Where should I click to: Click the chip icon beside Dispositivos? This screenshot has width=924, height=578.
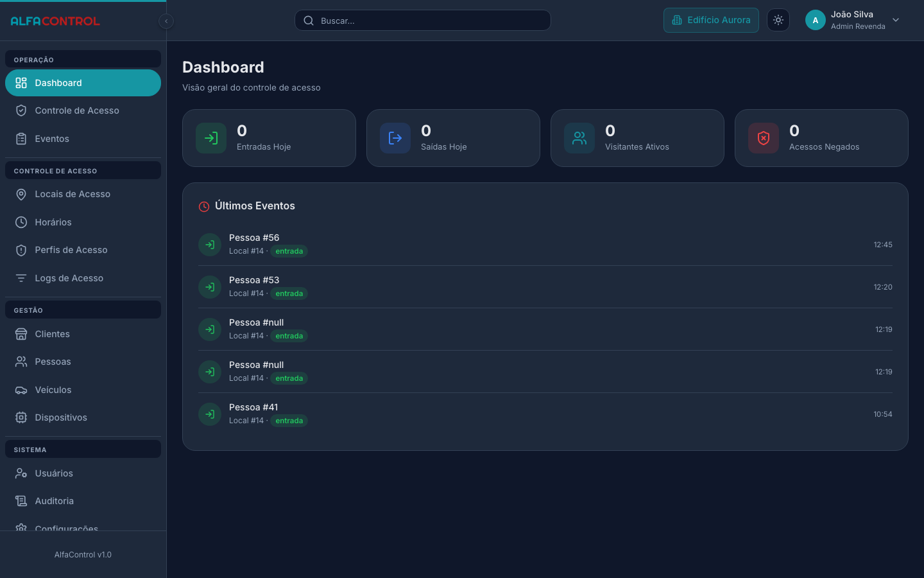click(x=21, y=417)
